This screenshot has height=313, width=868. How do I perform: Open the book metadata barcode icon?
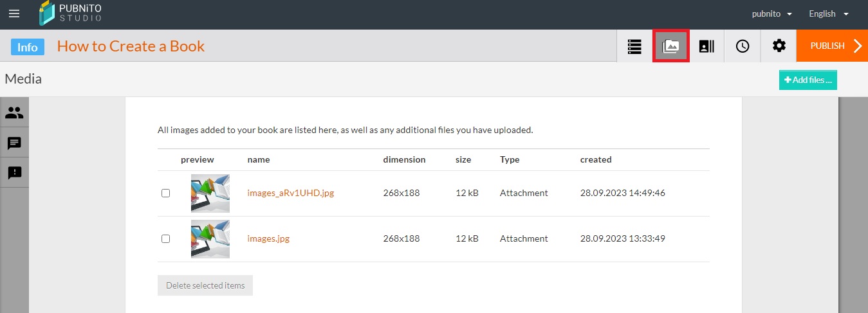click(706, 46)
